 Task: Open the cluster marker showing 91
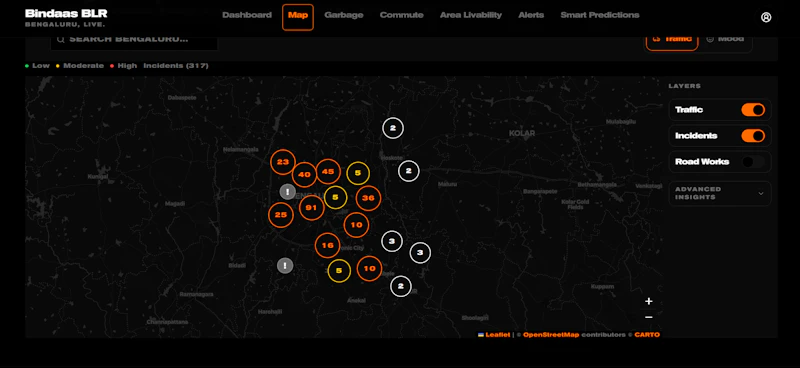tap(312, 208)
